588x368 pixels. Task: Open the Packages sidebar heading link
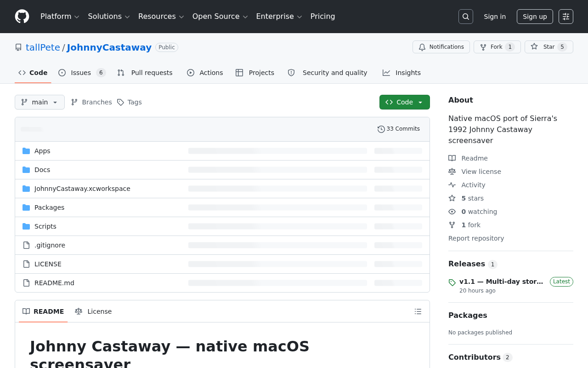coord(468,315)
